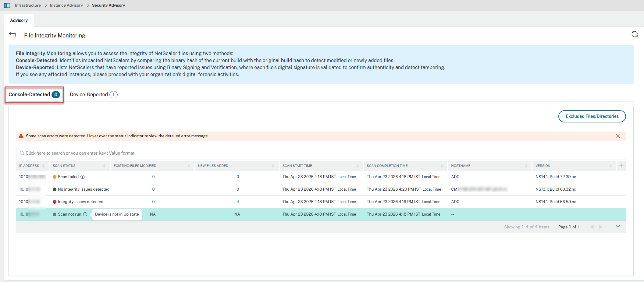Click completion time 4:19 PM IST
The image size is (644, 282).
[x=404, y=202]
